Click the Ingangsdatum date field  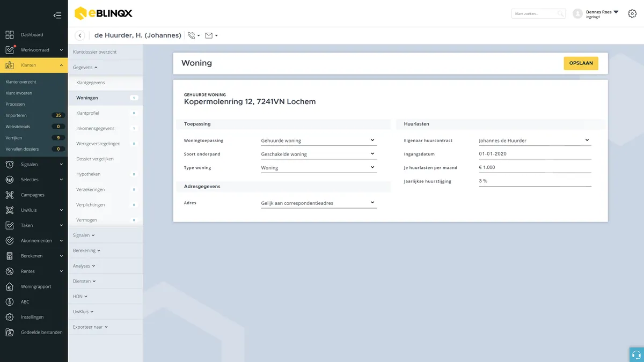(535, 154)
